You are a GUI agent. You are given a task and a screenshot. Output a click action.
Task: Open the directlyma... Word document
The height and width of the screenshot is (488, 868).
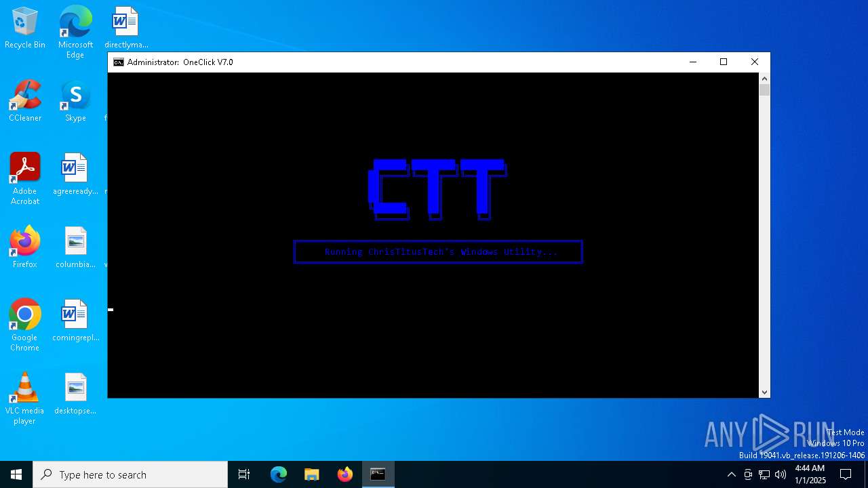click(x=126, y=28)
